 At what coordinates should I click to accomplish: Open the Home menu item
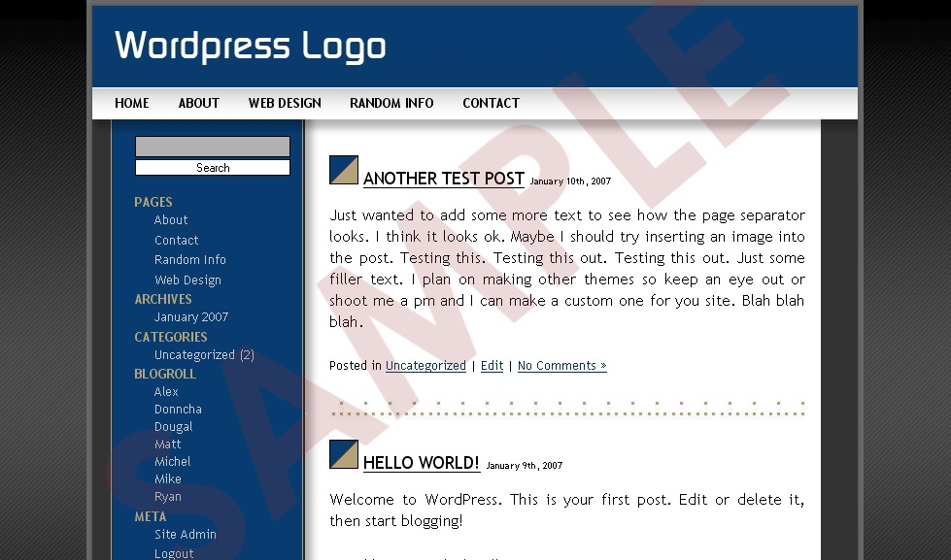132,103
